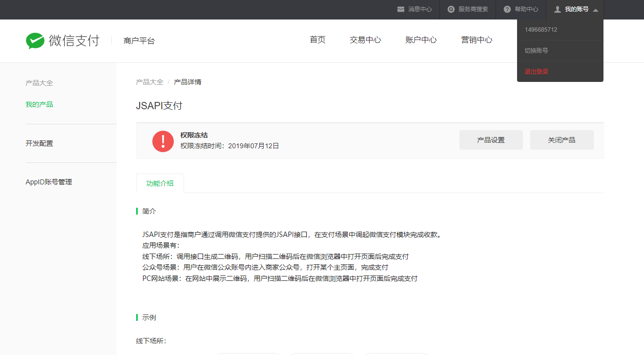
Task: Open 帮助中心 in the top bar
Action: 526,9
